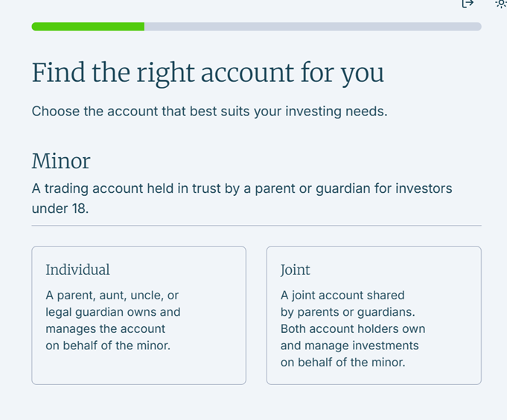Select the Joint account card

[x=374, y=315]
